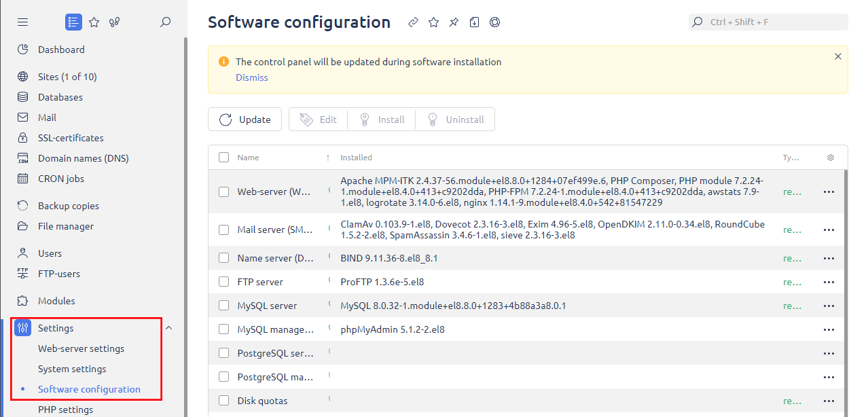Click the sidebar search magnifier icon

point(165,22)
